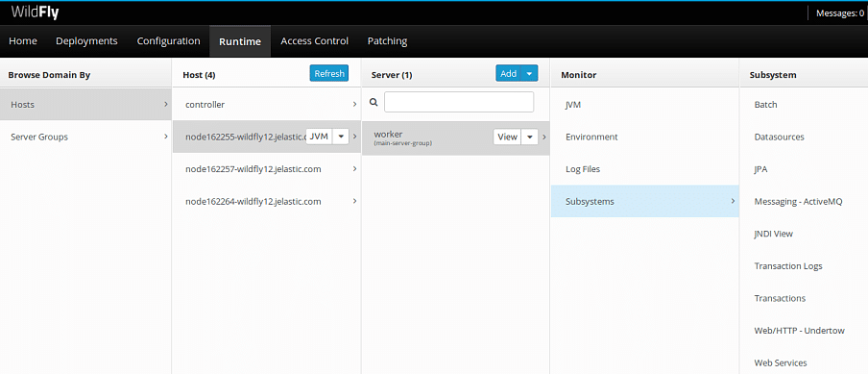
Task: Click the View button for worker server
Action: click(x=507, y=137)
